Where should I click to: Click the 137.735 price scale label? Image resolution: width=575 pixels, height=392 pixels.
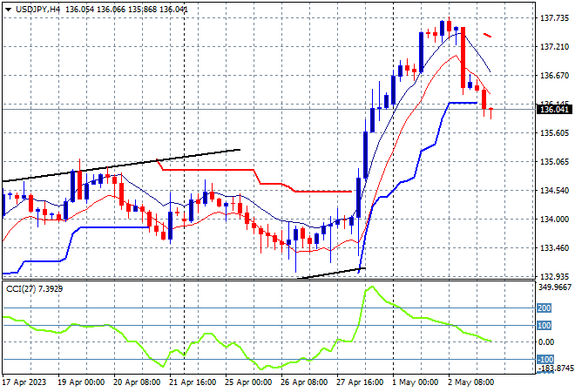(554, 18)
